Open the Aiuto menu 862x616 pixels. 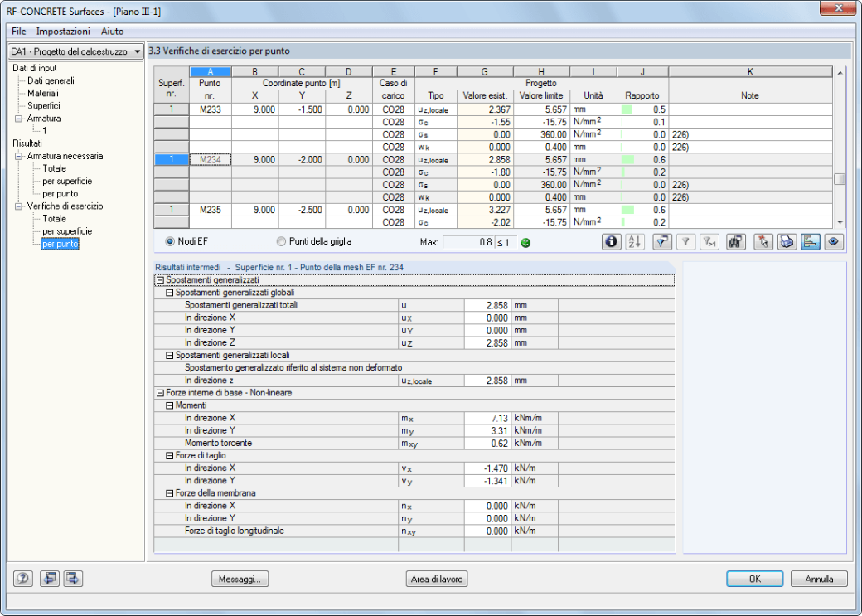[112, 32]
